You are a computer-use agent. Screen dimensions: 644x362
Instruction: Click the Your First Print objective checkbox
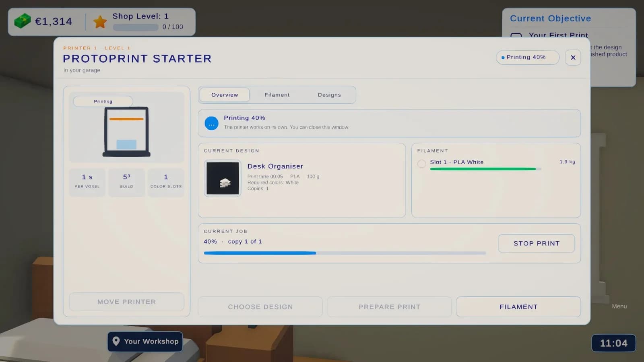click(516, 35)
